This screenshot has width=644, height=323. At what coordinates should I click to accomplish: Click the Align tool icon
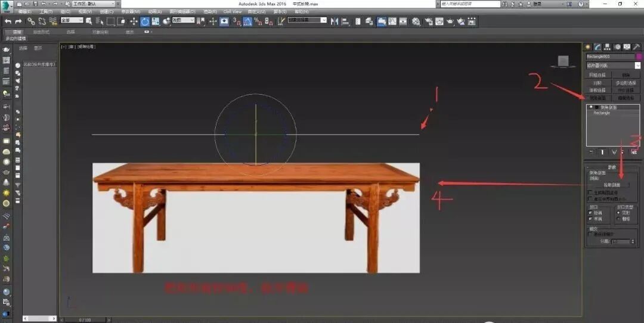[x=345, y=21]
